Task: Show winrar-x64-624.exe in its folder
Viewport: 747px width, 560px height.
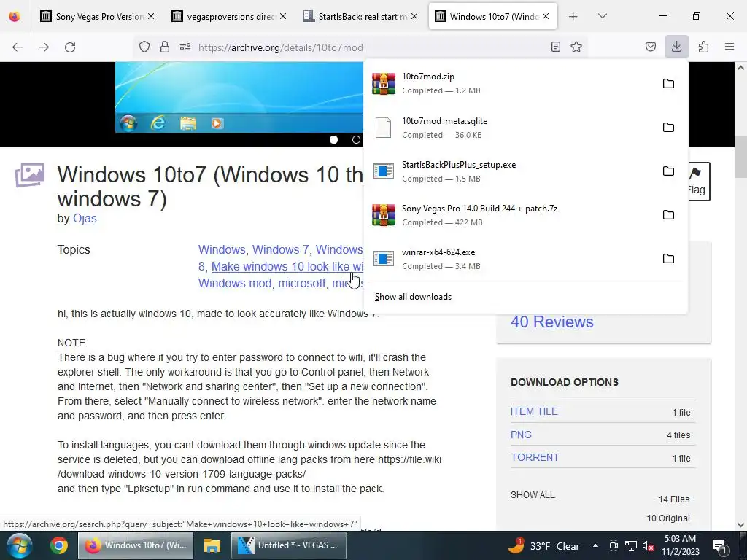Action: point(668,259)
